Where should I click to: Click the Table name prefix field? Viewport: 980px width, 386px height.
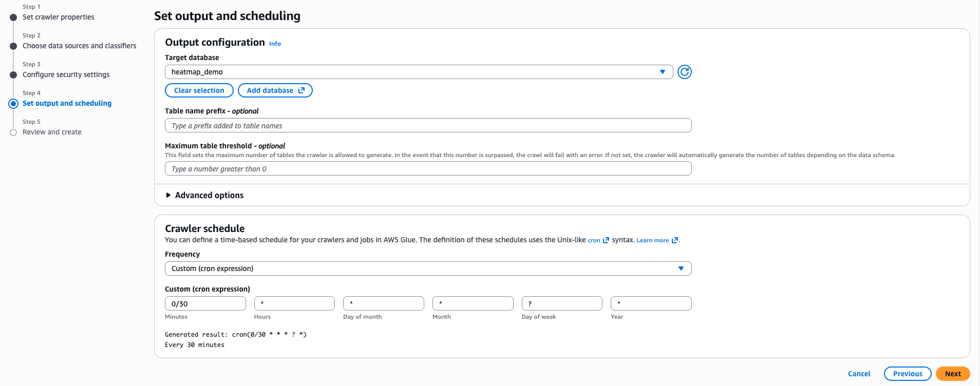tap(428, 126)
